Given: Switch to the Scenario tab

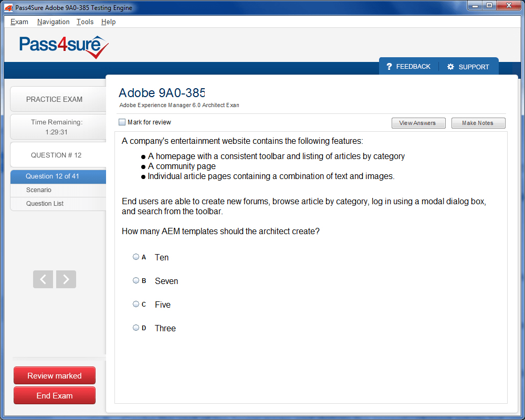Looking at the screenshot, I should point(58,190).
